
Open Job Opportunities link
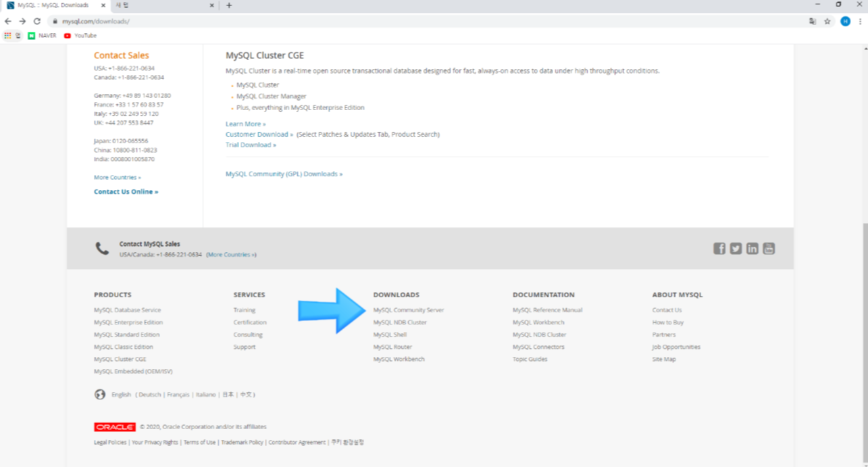pyautogui.click(x=676, y=347)
